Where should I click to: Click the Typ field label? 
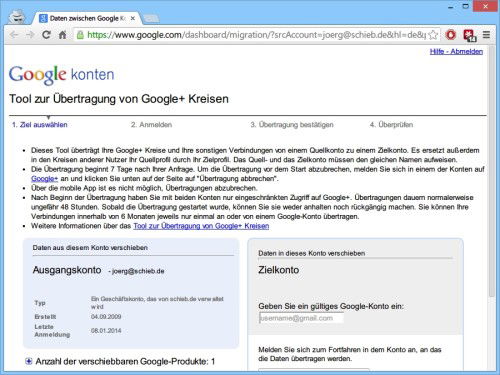pyautogui.click(x=40, y=303)
